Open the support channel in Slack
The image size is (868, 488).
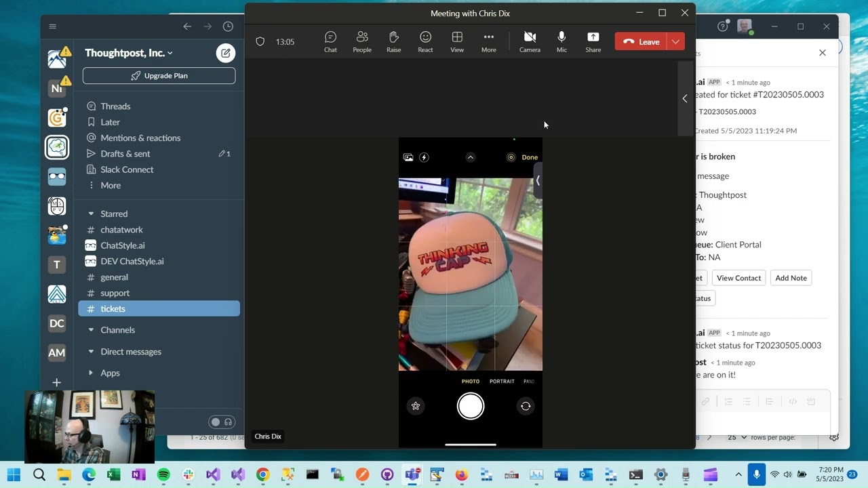pos(115,293)
